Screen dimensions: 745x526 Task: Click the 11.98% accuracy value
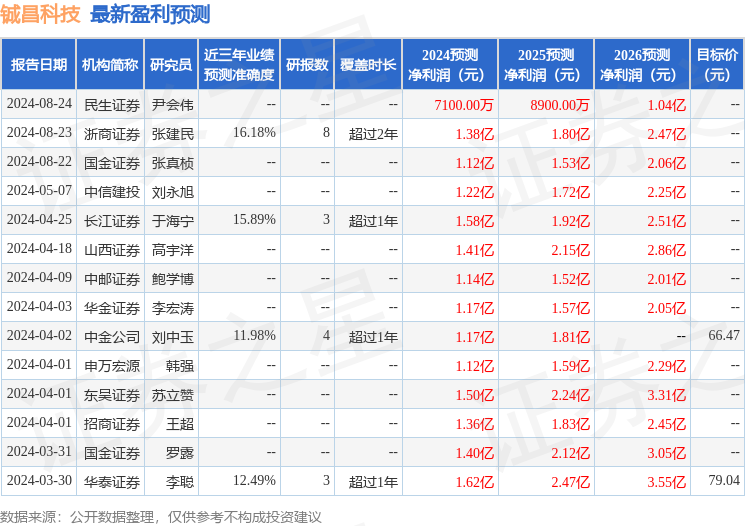tap(254, 335)
